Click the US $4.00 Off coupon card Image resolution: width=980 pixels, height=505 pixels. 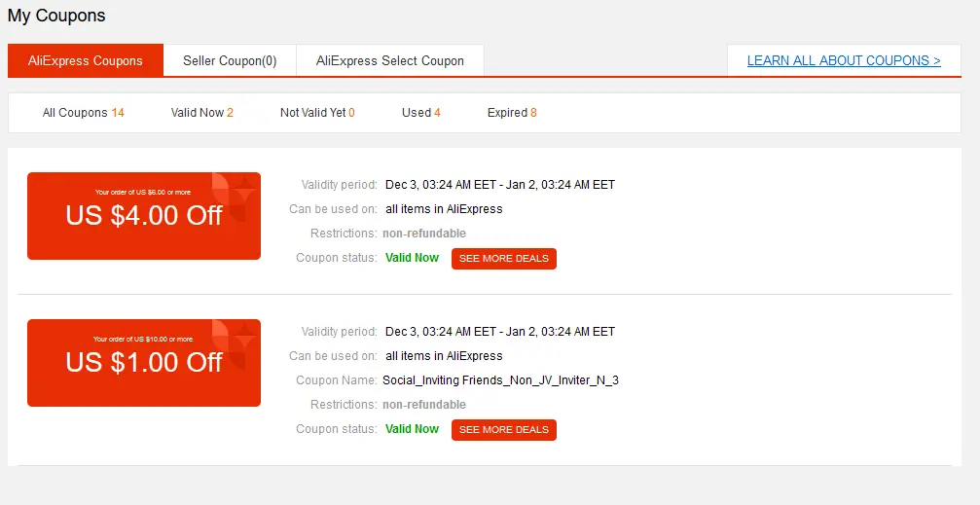144,216
